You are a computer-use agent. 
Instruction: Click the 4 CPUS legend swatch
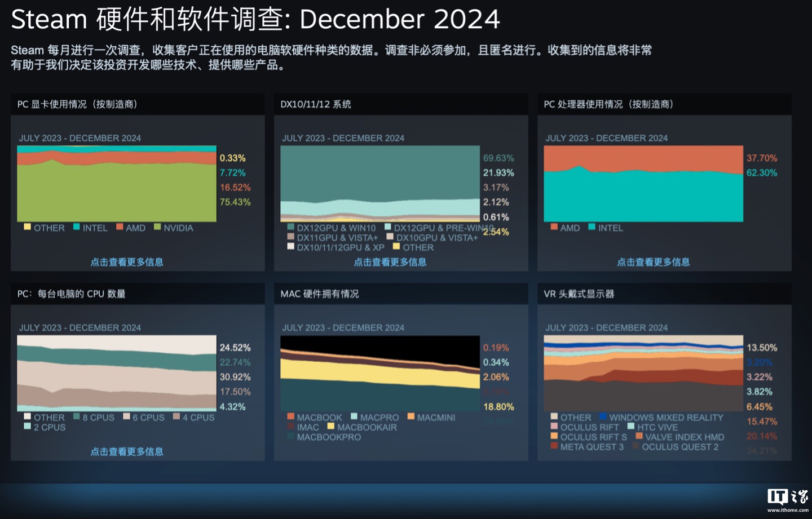176,416
